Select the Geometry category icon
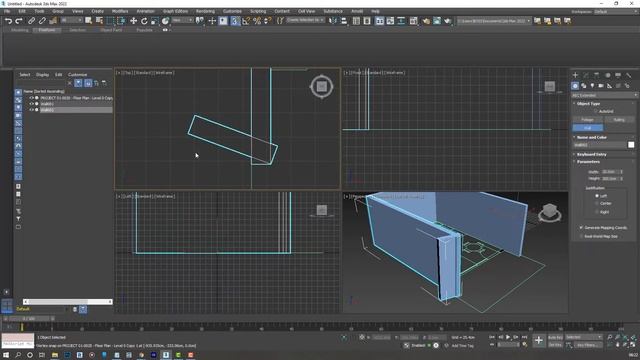Viewport: 640px width, 360px height. tap(575, 86)
